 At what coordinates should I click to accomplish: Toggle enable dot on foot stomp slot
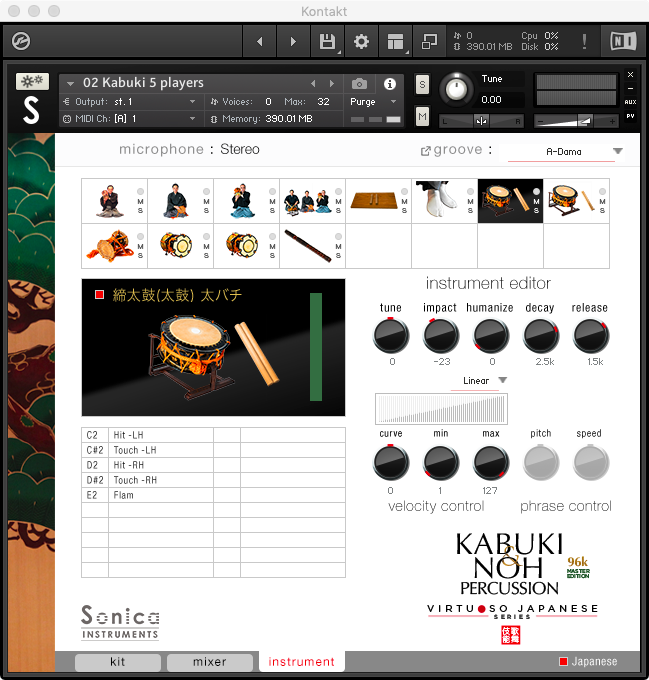pyautogui.click(x=470, y=191)
